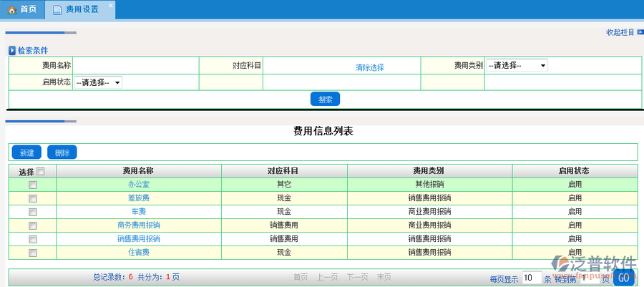Open the 费用类别 dropdown
Image resolution: width=644 pixels, height=287 pixels.
click(x=517, y=65)
